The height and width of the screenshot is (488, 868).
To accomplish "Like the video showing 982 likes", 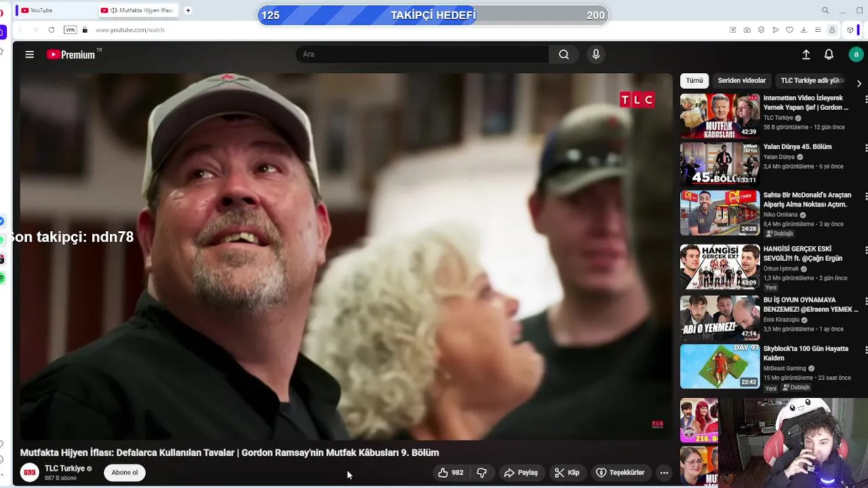I will click(x=450, y=472).
